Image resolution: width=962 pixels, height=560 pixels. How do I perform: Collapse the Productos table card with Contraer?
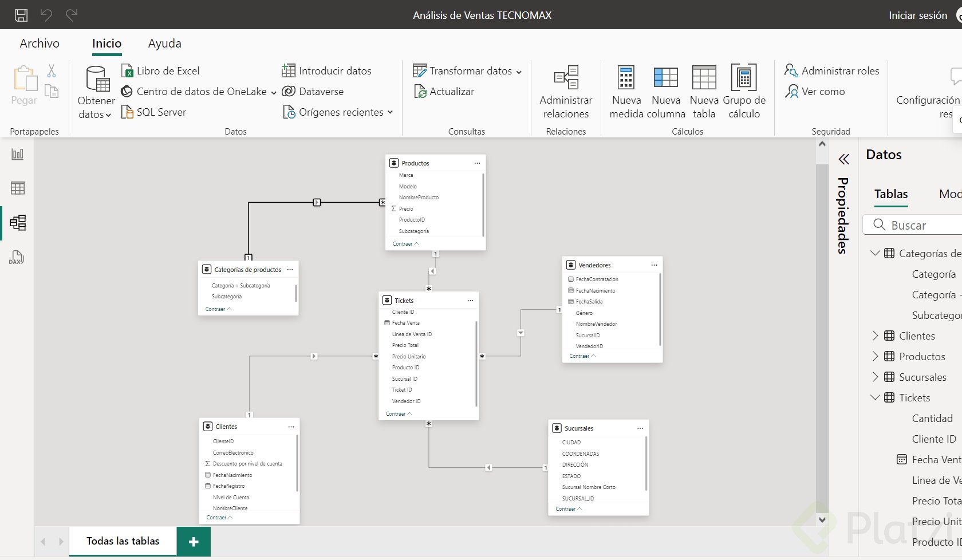[405, 244]
